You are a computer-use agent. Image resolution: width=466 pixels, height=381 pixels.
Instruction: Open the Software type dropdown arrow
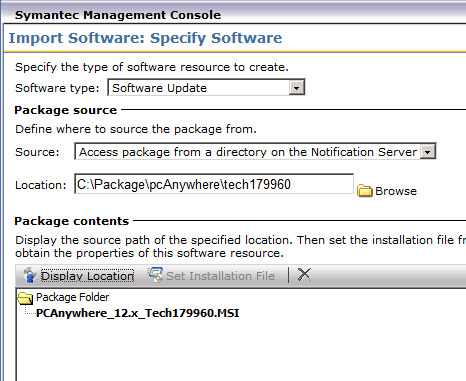coord(296,88)
